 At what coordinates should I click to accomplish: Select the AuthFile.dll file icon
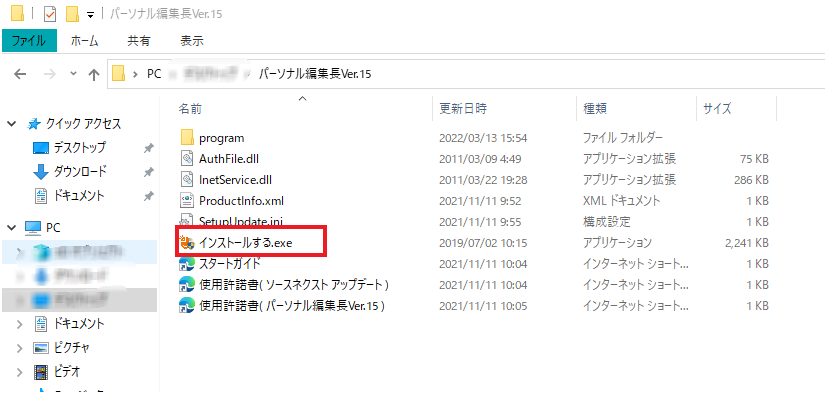[188, 159]
